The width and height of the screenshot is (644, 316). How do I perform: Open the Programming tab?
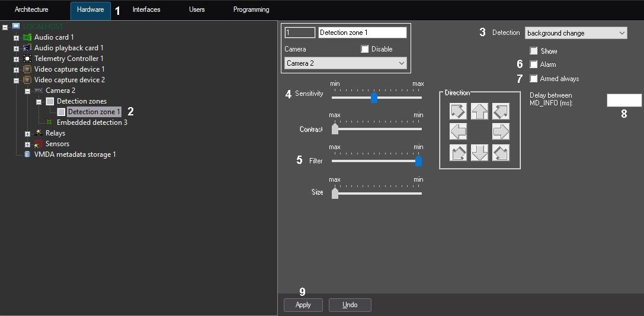251,9
